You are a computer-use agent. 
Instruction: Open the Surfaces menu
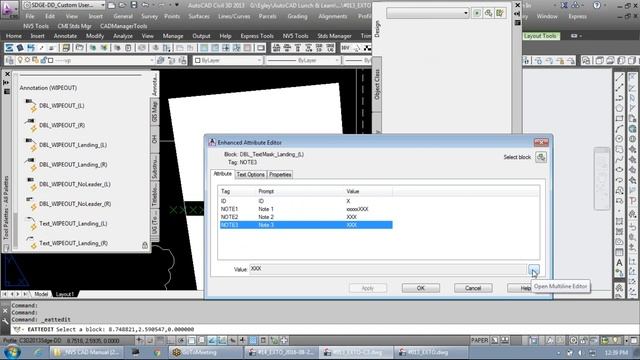tap(199, 16)
